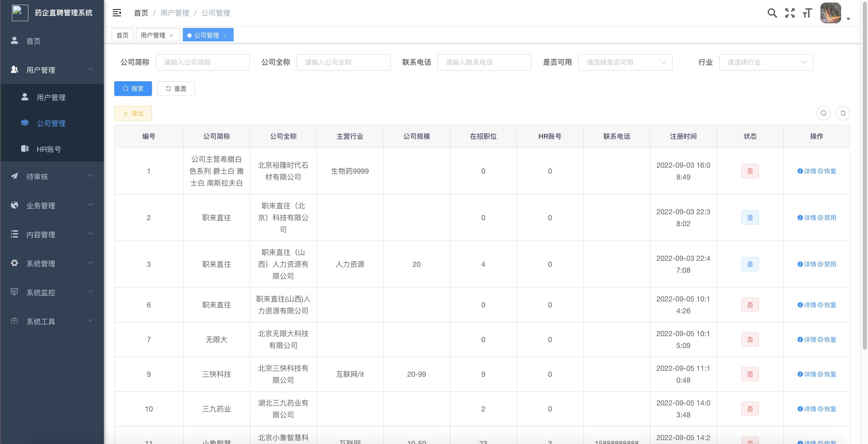Open user avatar menu

[x=830, y=13]
